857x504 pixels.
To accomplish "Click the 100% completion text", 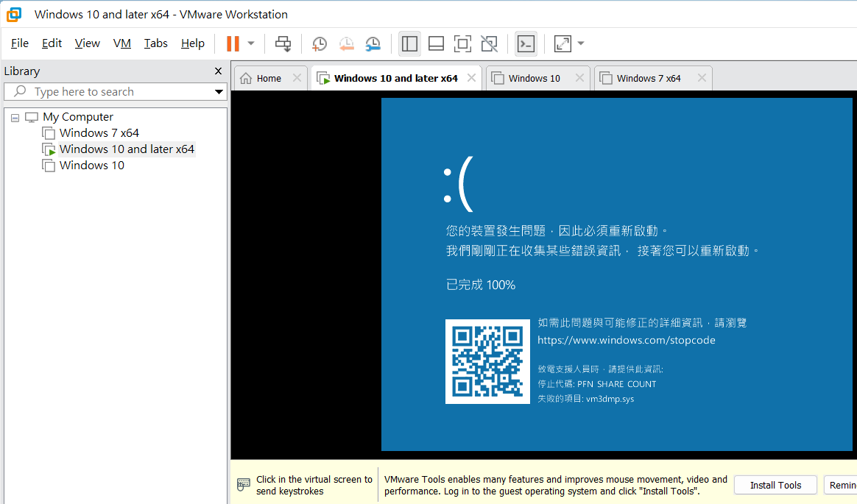I will coord(501,285).
